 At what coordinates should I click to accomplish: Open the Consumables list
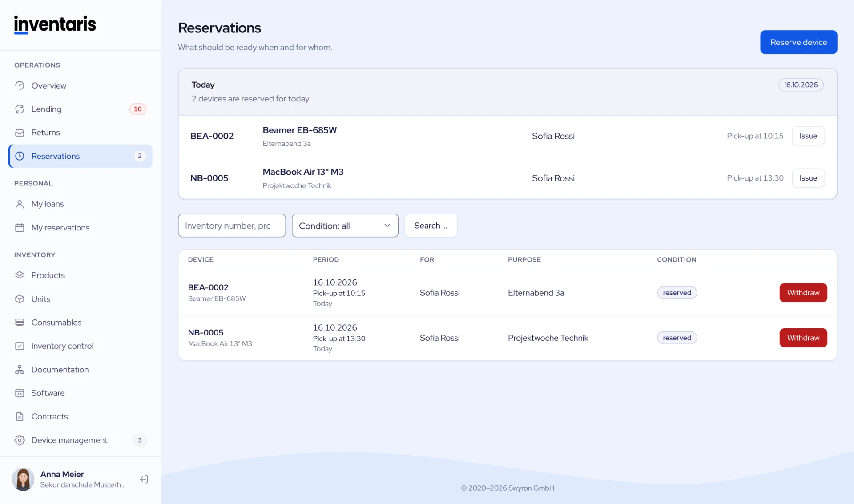coord(81,322)
